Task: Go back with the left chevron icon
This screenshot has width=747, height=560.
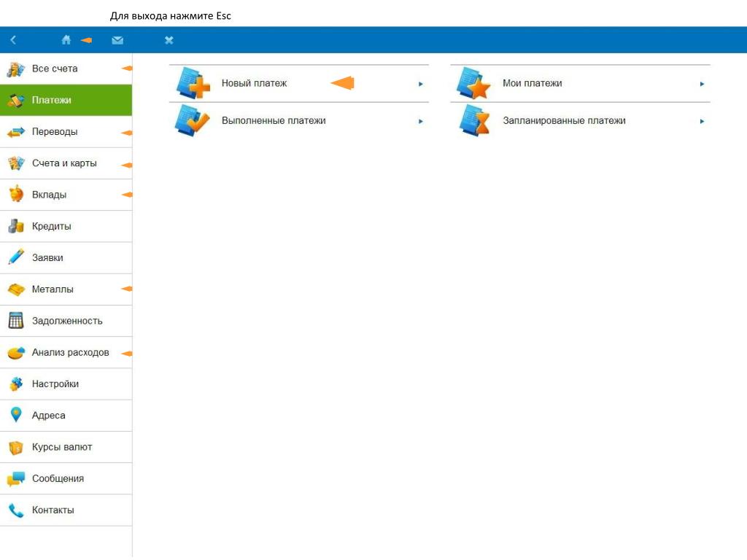Action: [x=13, y=40]
